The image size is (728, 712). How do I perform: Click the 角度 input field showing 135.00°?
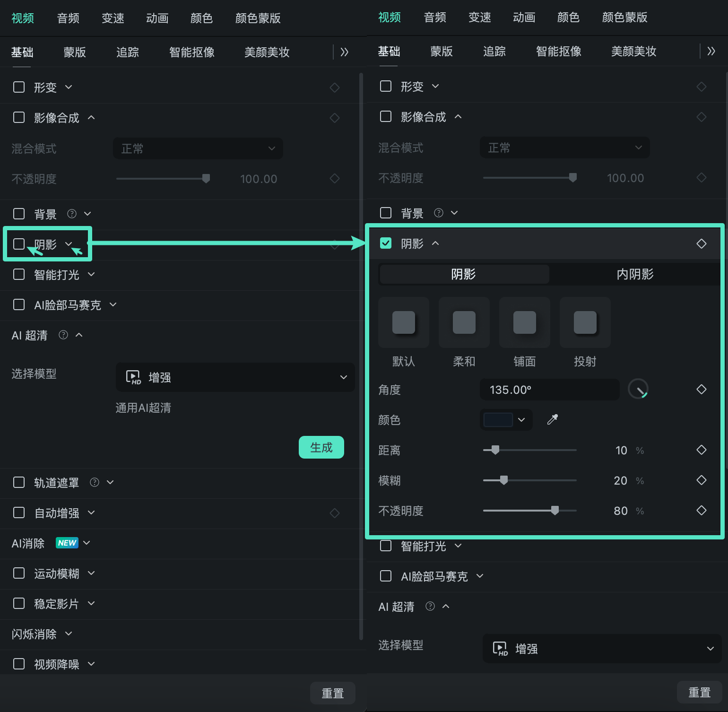click(x=549, y=390)
